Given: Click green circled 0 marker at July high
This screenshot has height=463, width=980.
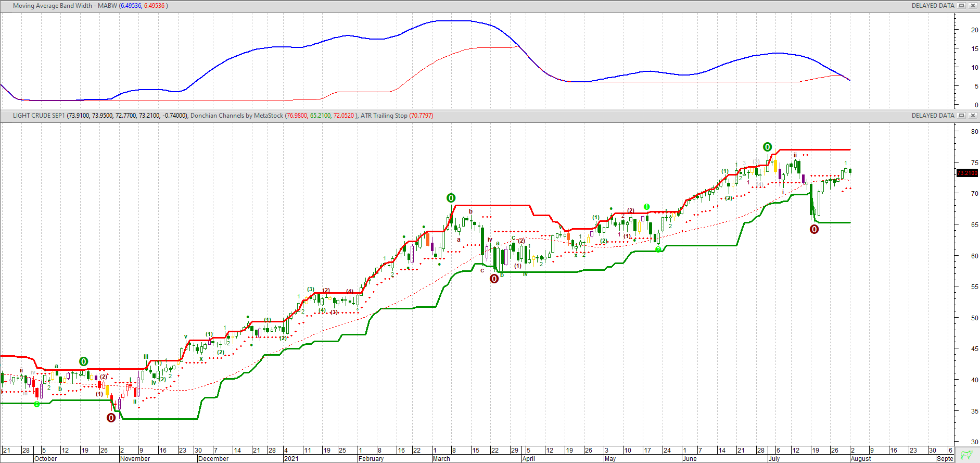Looking at the screenshot, I should tap(767, 147).
